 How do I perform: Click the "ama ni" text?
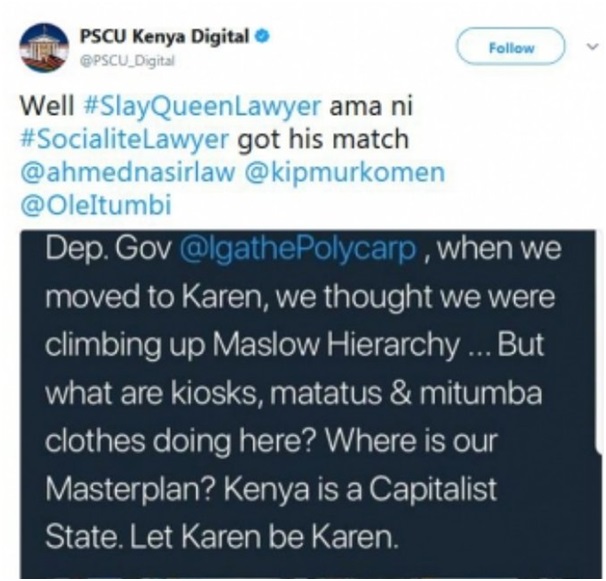click(371, 106)
